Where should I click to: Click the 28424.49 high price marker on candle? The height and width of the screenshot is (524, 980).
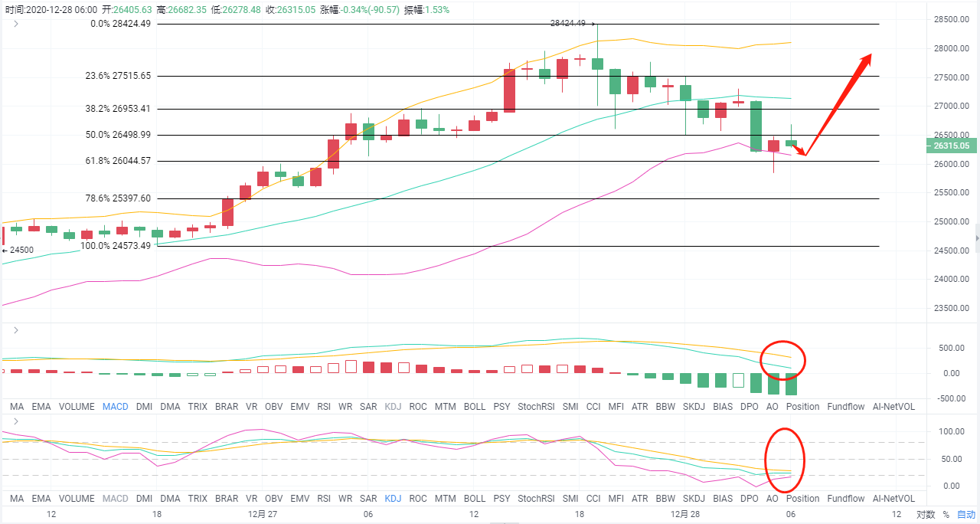click(x=567, y=24)
